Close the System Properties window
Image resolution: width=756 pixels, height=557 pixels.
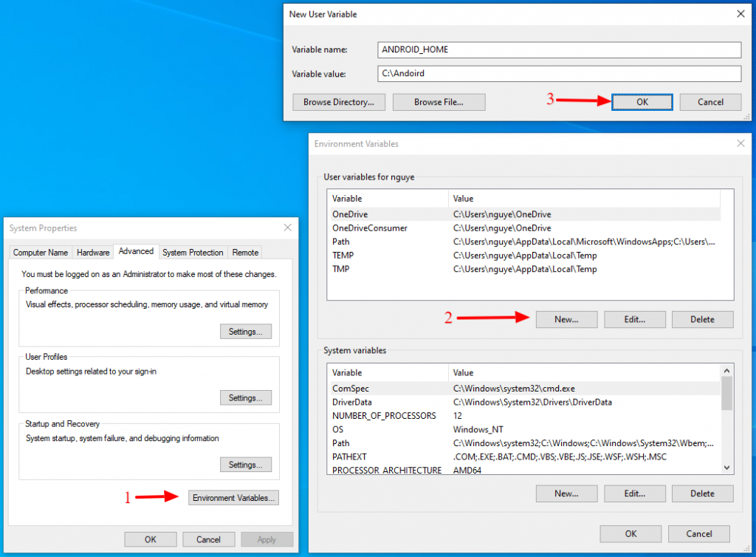click(x=287, y=228)
